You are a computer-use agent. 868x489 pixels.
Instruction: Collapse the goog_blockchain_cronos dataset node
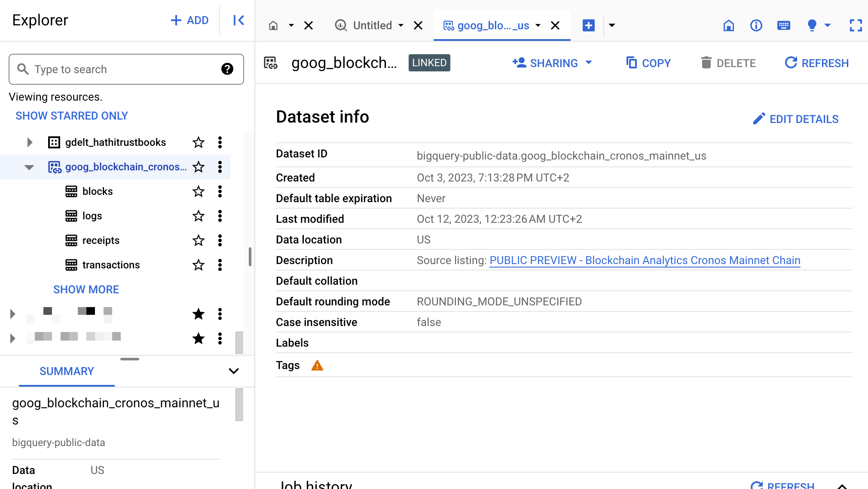pos(29,167)
